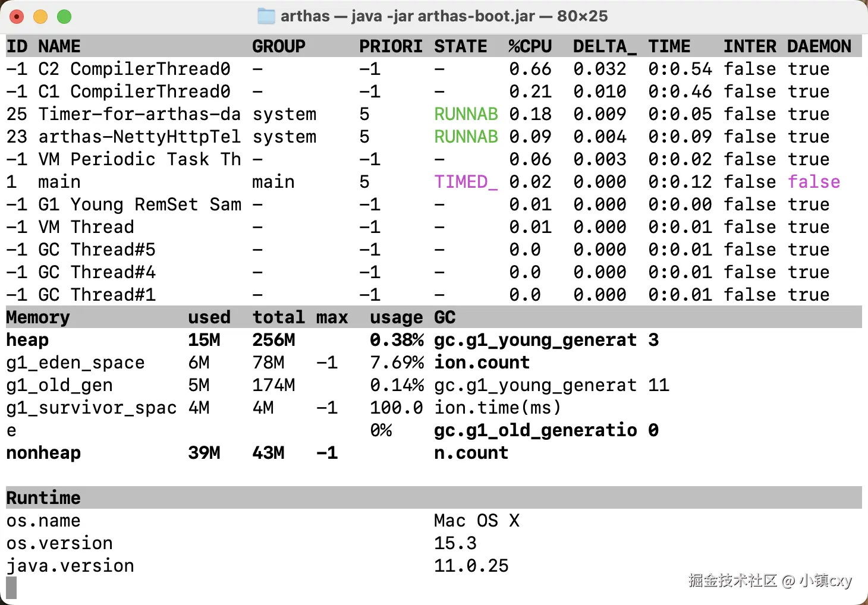Click the java.version label
This screenshot has width=868, height=605.
70,566
